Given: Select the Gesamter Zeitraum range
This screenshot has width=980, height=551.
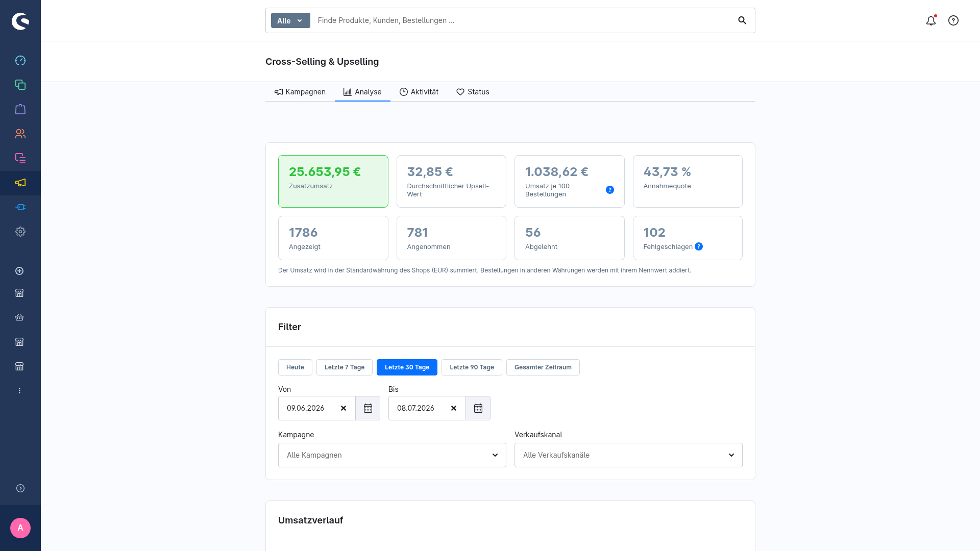Looking at the screenshot, I should (x=543, y=367).
